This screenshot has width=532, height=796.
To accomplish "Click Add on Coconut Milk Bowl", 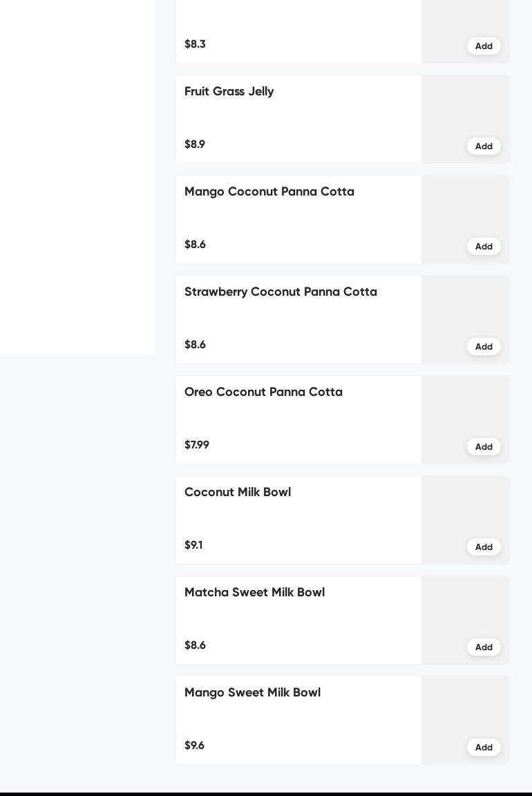I will click(484, 547).
